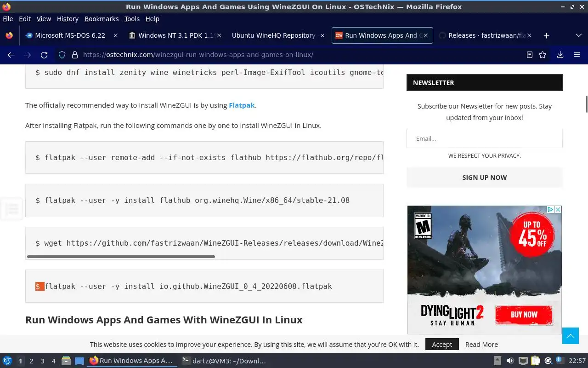The height and width of the screenshot is (368, 588).
Task: Open Firefox hamburger application menu
Action: click(577, 55)
